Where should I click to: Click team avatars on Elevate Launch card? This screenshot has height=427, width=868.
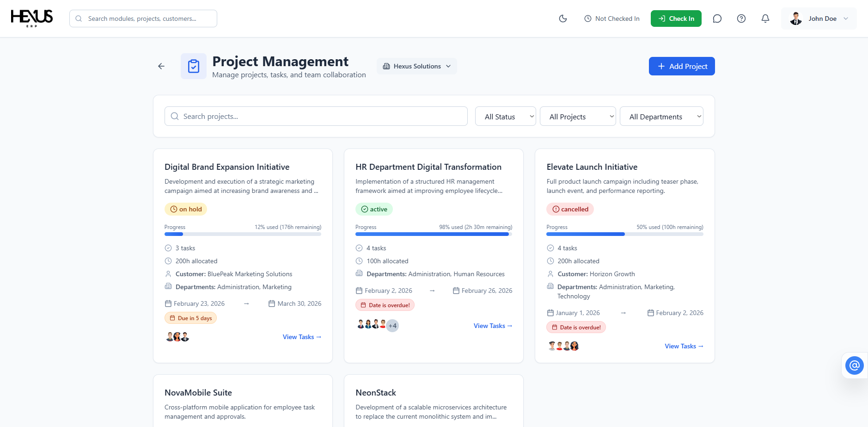563,346
